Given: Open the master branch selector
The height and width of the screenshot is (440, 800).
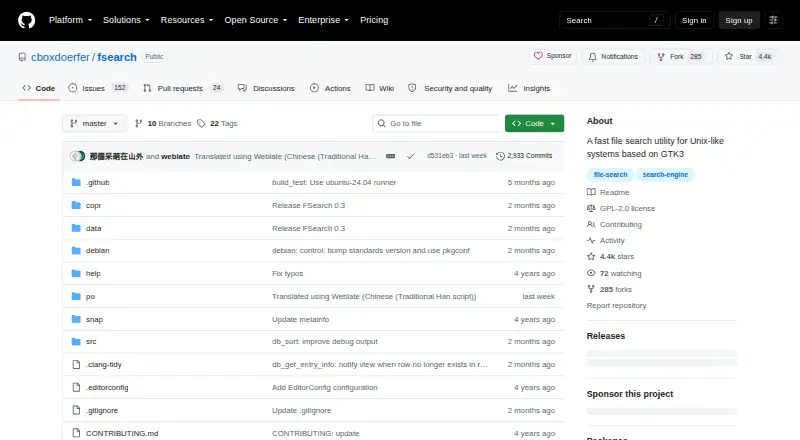Looking at the screenshot, I should pos(94,124).
